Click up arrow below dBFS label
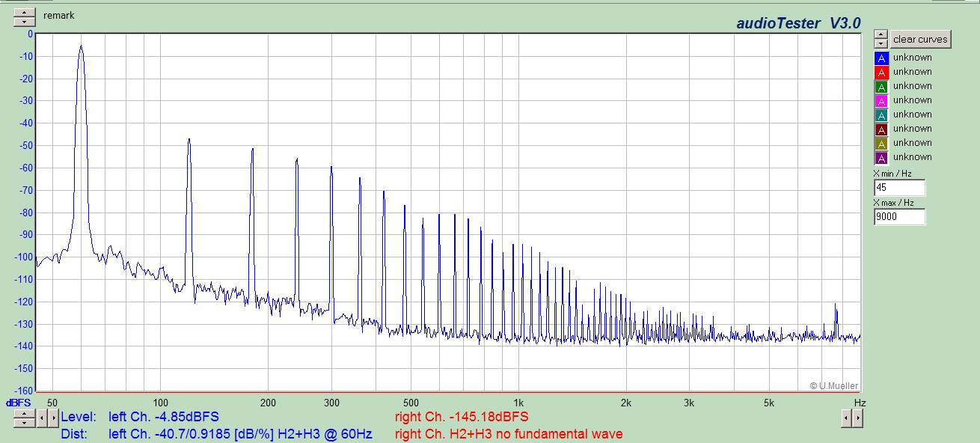This screenshot has width=980, height=443. (x=25, y=414)
